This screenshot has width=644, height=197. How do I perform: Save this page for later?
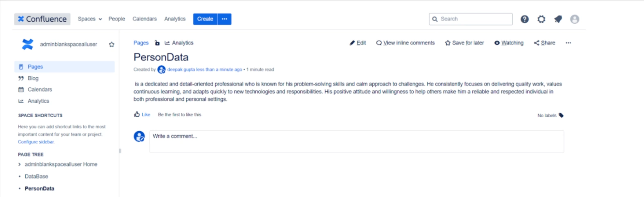click(x=464, y=43)
